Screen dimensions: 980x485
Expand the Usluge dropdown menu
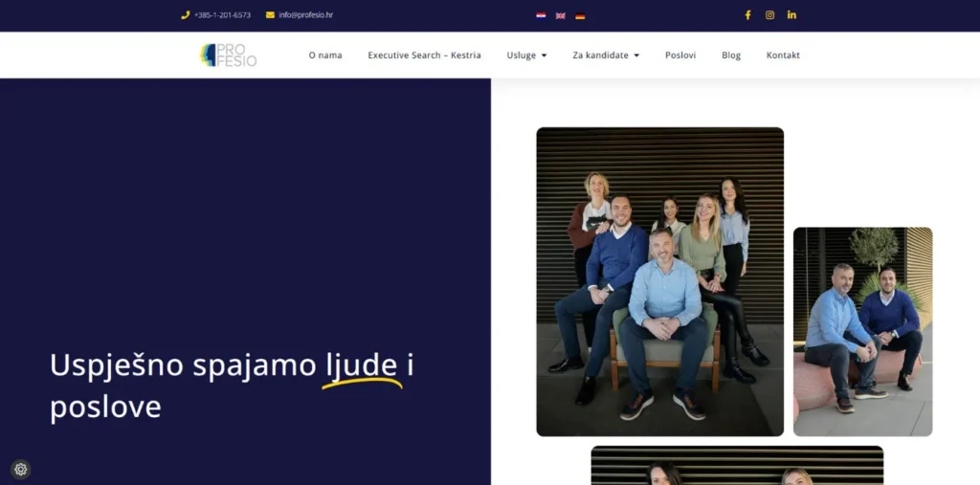(x=526, y=55)
